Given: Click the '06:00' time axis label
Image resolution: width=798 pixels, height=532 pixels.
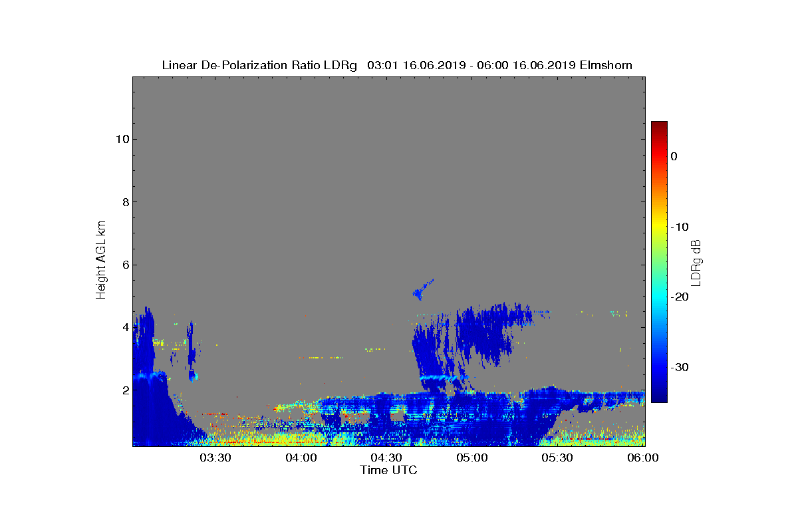Looking at the screenshot, I should point(643,458).
